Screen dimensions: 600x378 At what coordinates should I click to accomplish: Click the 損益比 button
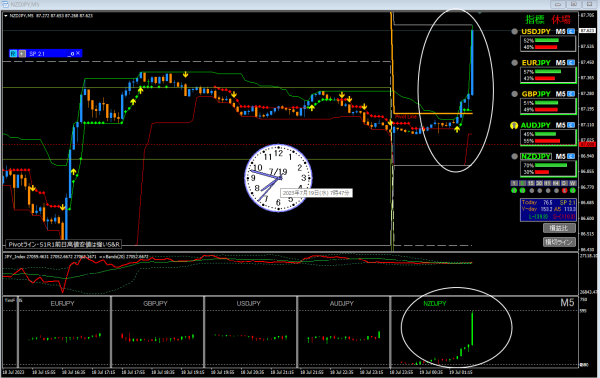point(559,228)
